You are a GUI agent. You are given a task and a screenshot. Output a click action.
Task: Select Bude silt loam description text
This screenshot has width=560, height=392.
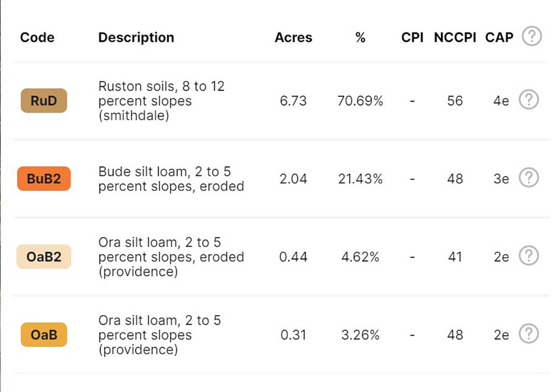point(171,179)
